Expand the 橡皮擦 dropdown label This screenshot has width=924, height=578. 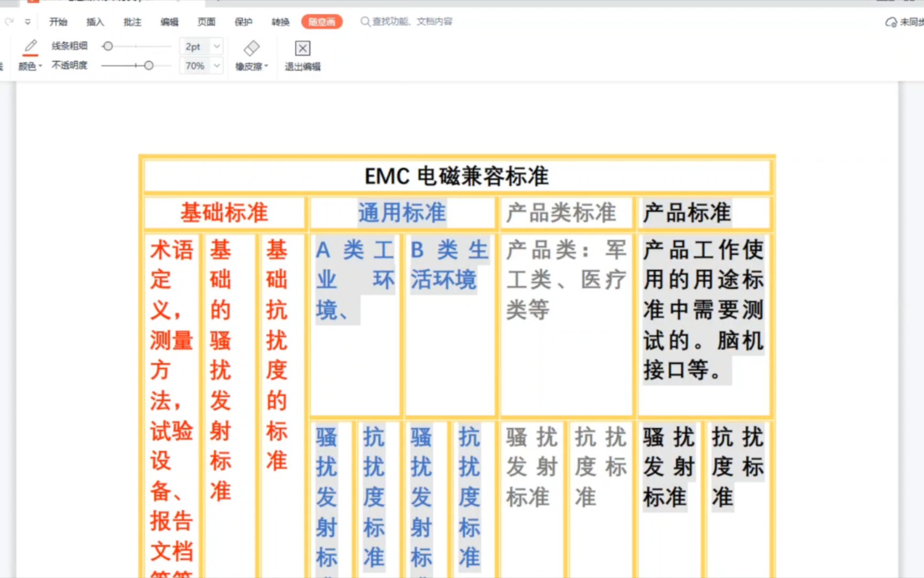(251, 66)
